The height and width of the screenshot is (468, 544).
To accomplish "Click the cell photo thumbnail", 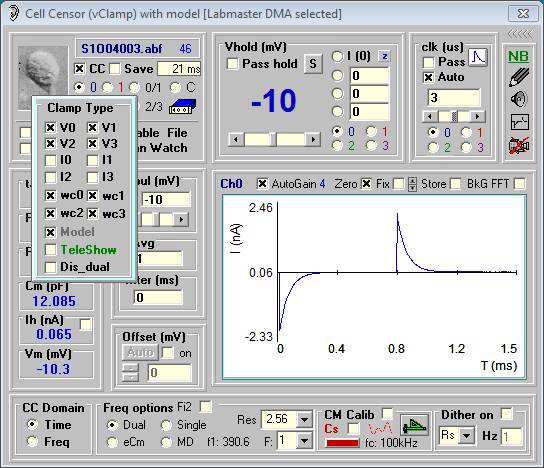I will (43, 71).
